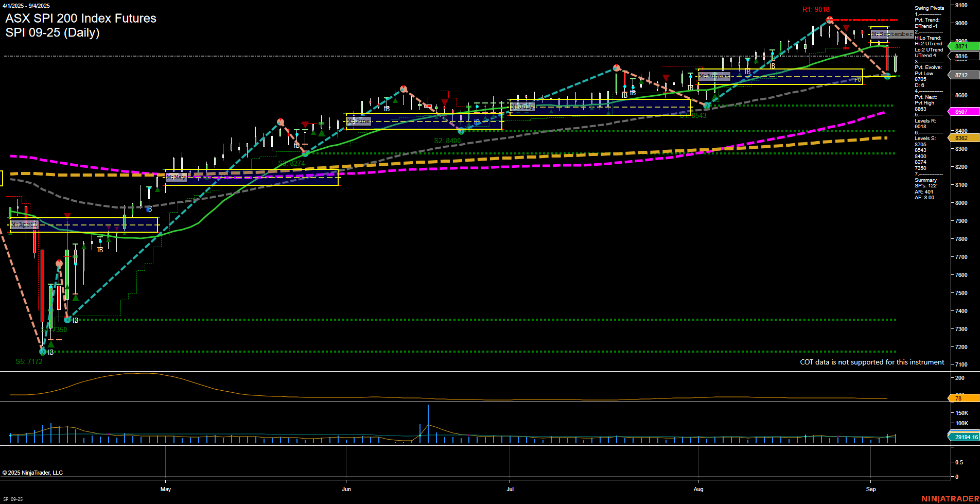Click the M:August range box label

714,76
